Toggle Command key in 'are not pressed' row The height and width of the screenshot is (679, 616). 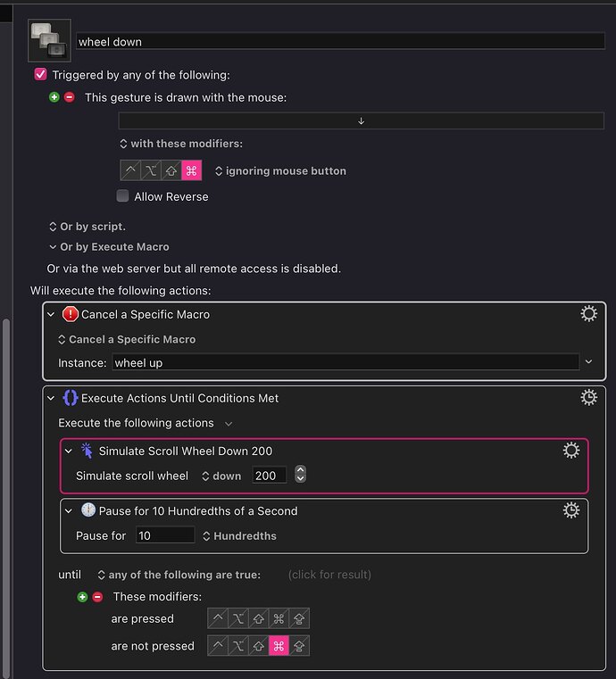(279, 646)
